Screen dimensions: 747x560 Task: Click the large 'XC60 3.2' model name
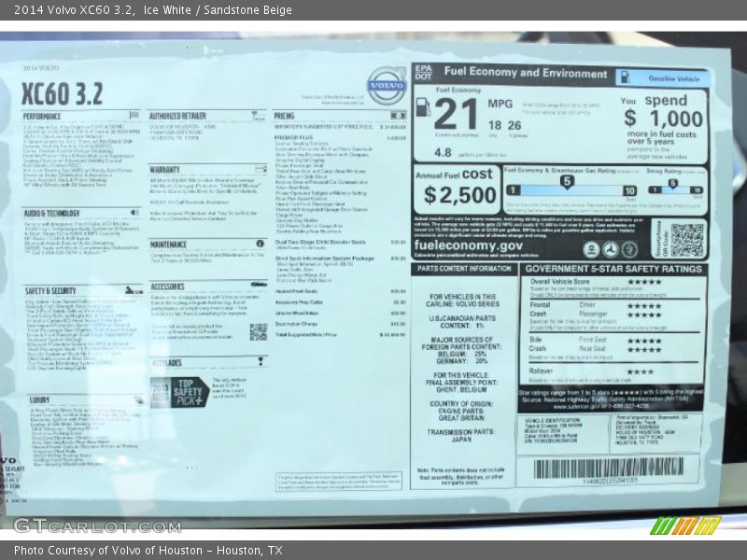62,93
